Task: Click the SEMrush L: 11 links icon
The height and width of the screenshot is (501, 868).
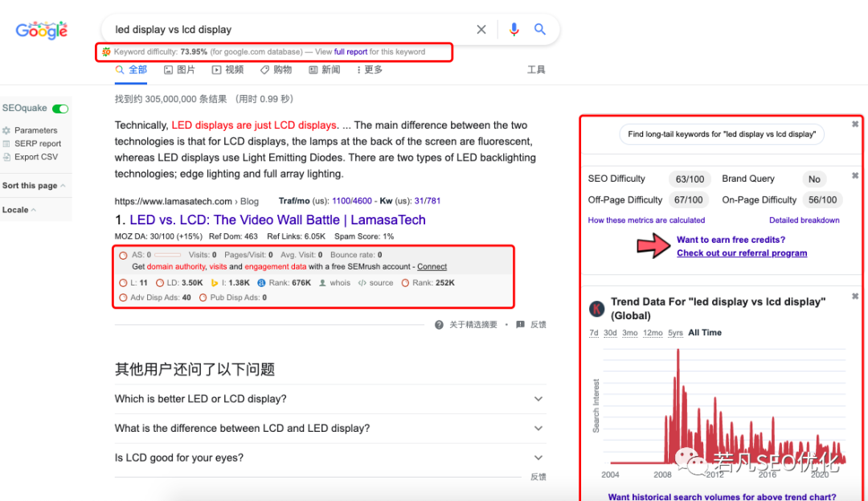Action: point(123,282)
